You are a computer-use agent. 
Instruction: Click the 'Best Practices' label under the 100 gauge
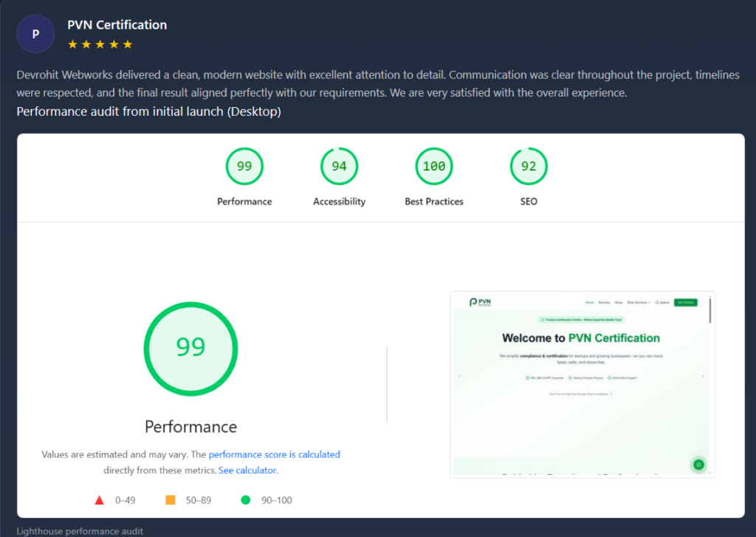[434, 201]
